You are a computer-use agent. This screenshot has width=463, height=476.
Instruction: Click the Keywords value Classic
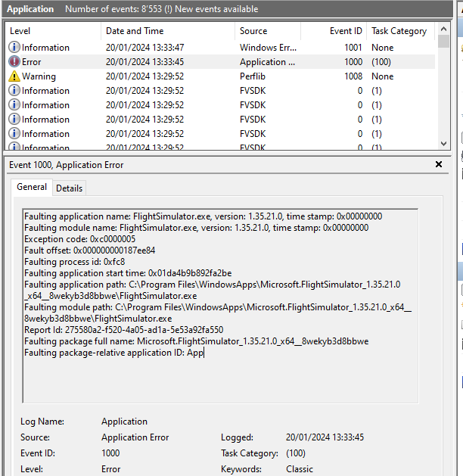click(299, 469)
